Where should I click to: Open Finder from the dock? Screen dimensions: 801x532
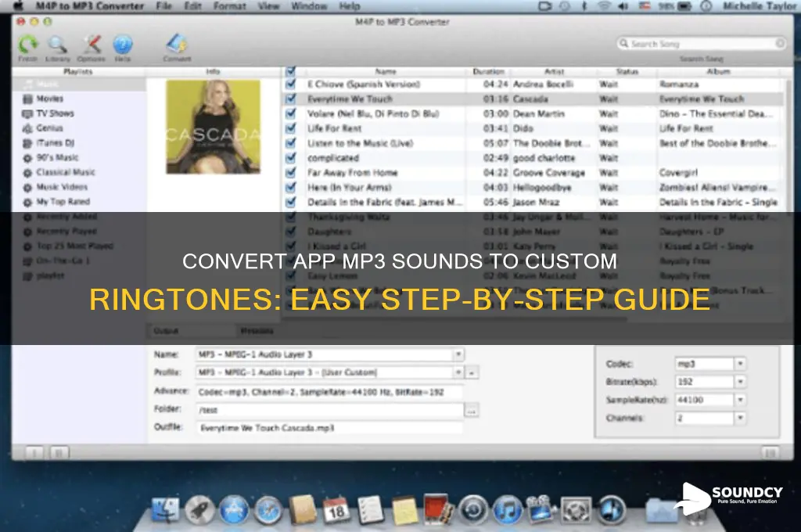coord(166,510)
